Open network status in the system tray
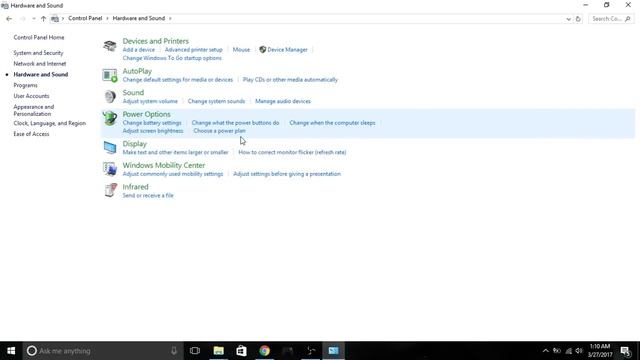640x360 pixels. tap(569, 351)
